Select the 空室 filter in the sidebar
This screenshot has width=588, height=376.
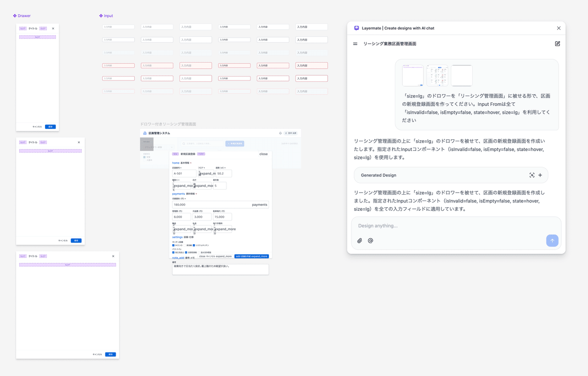click(146, 156)
